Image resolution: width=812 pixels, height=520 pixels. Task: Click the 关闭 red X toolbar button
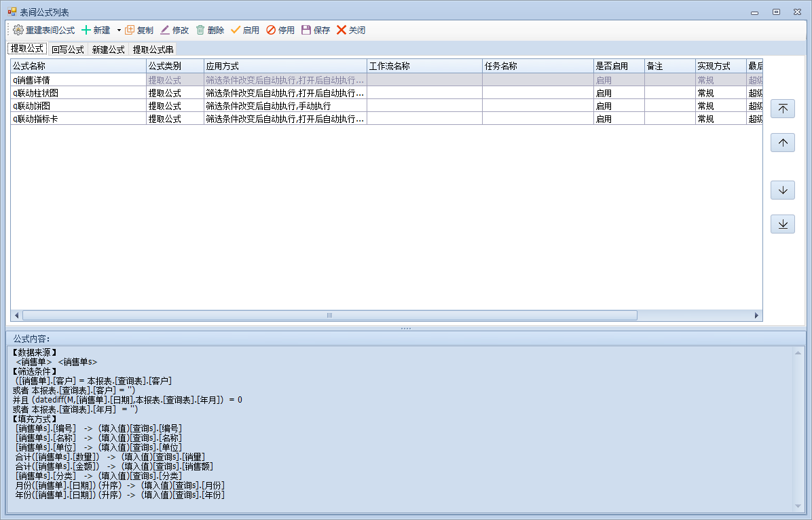[342, 30]
